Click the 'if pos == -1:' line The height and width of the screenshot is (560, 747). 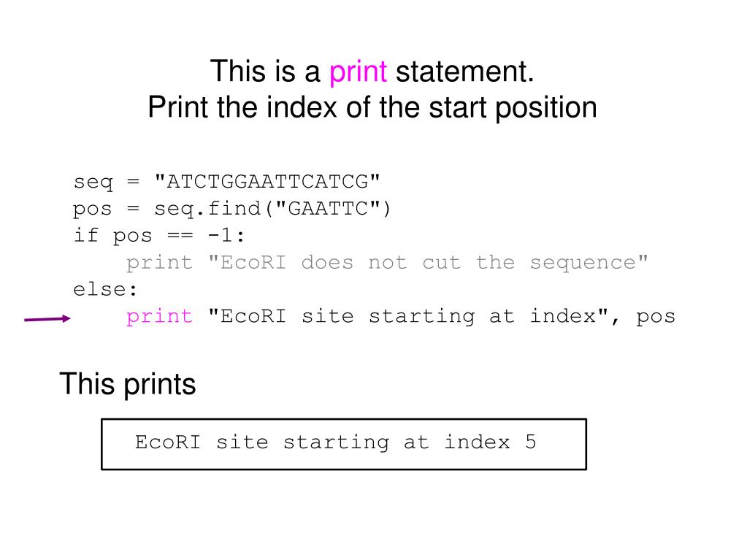coord(159,236)
